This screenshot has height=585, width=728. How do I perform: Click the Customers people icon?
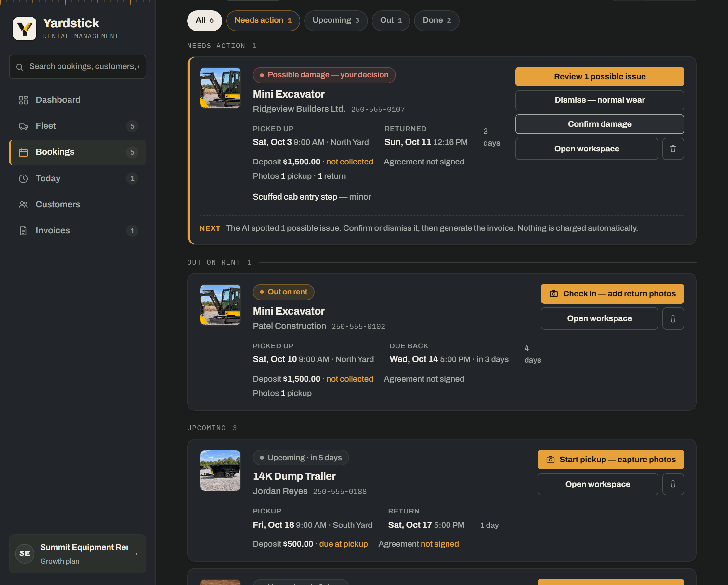click(23, 205)
